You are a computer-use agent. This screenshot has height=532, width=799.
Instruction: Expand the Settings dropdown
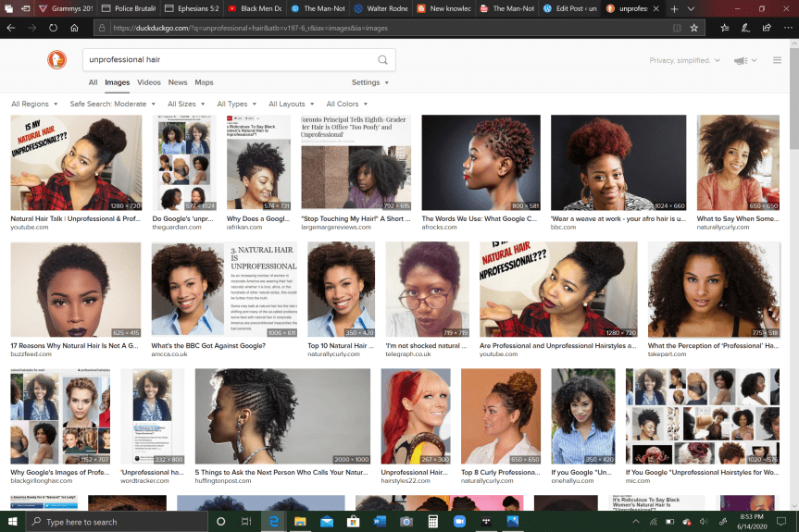[x=369, y=82]
